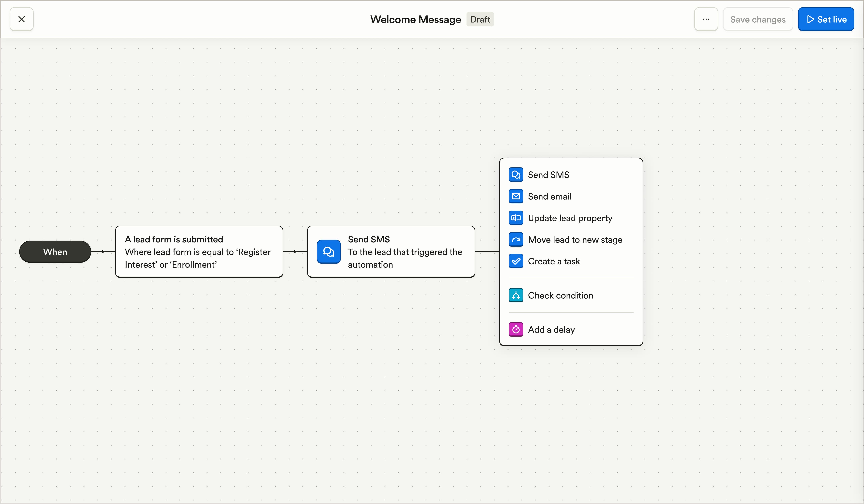
Task: Click the Send email envelope icon
Action: (x=516, y=196)
